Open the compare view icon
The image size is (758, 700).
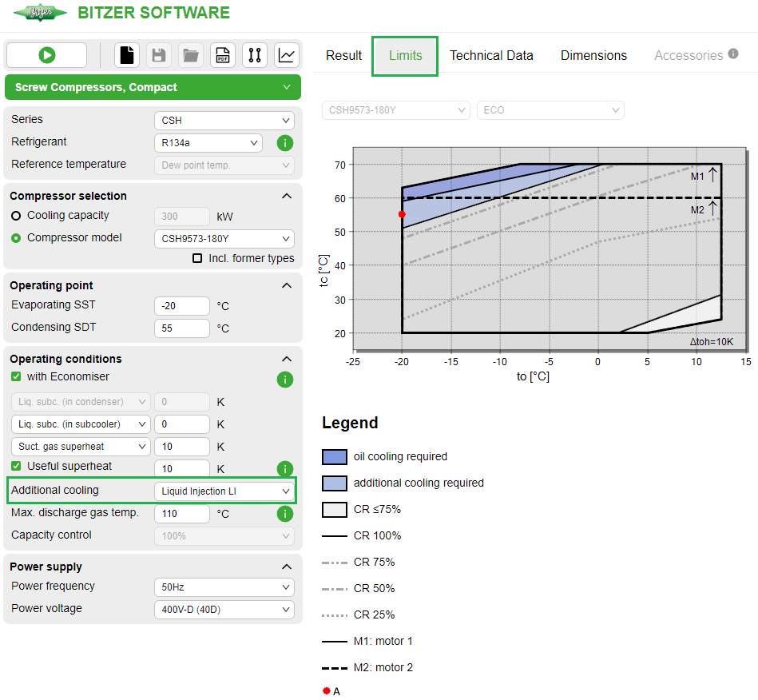[x=255, y=55]
